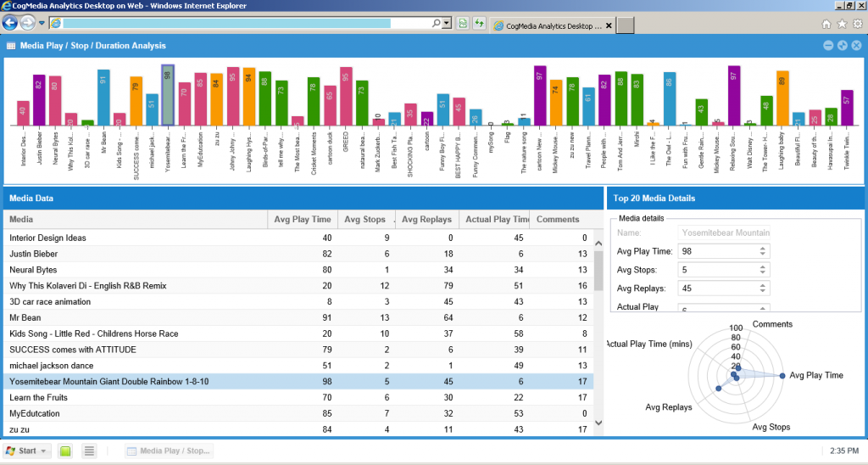Viewport: 868px width, 465px height.
Task: Click the list-lines icon in the taskbar
Action: click(x=89, y=451)
